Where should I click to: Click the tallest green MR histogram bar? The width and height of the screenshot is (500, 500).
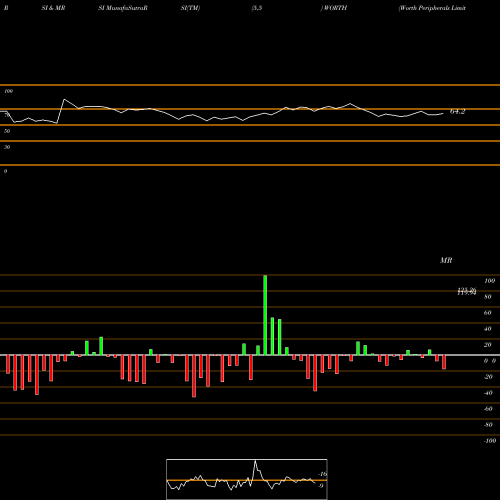(x=265, y=315)
